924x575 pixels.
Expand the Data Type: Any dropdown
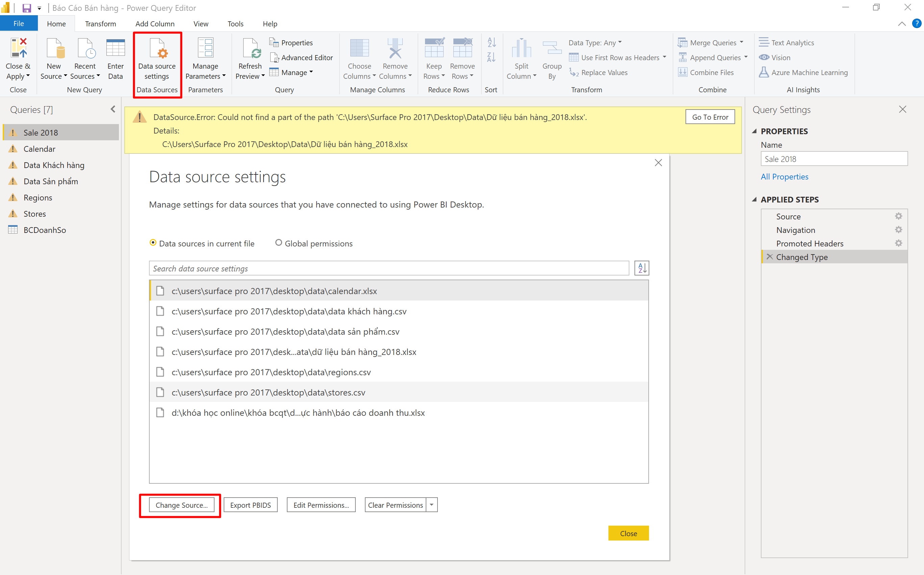(595, 43)
